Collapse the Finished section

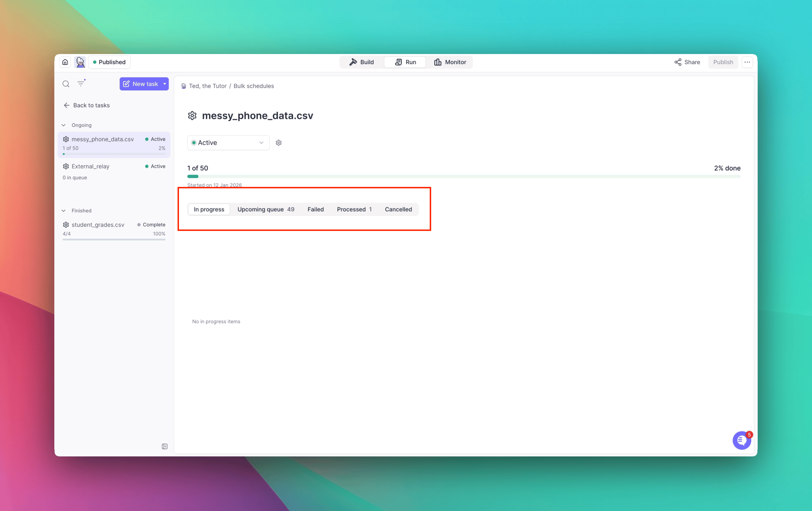[x=63, y=211]
